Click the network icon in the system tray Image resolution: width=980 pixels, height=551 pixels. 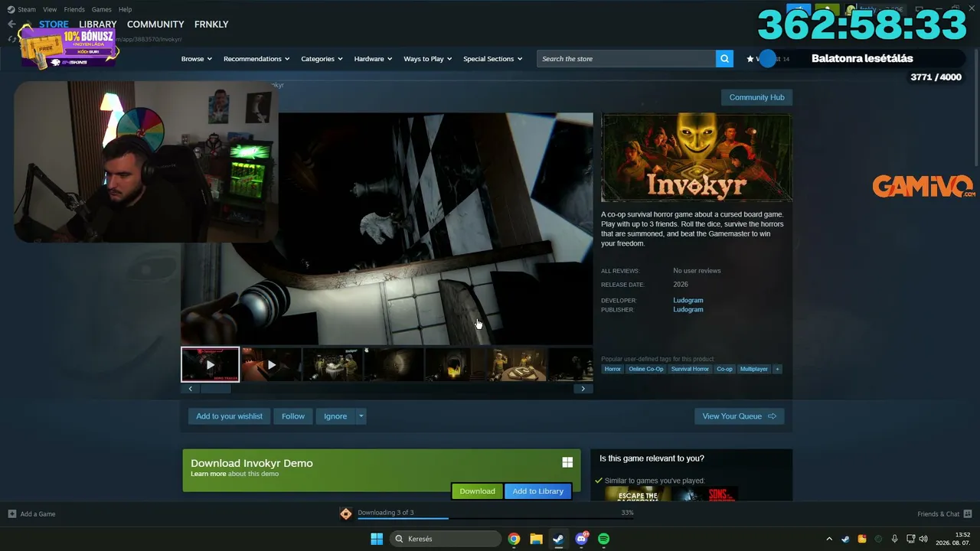point(910,539)
